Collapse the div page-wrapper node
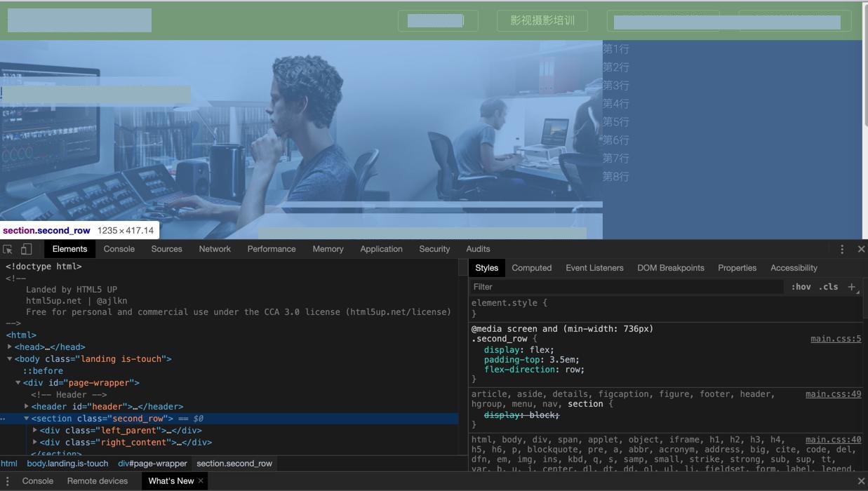 tap(18, 382)
